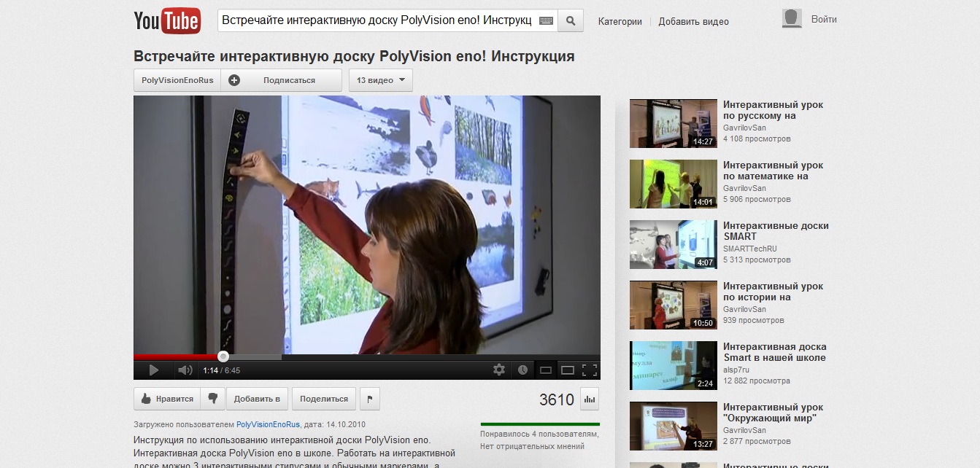The image size is (980, 468).
Task: Open the Добавить в menu
Action: point(257,399)
